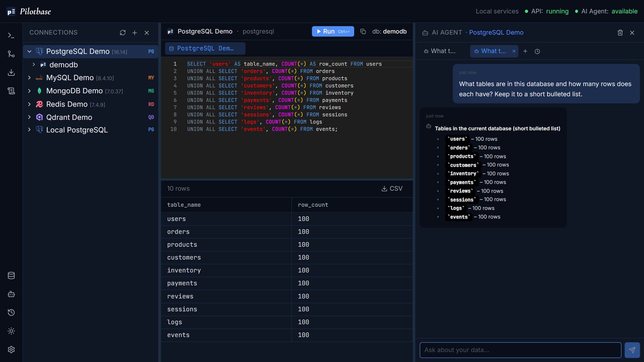Close the active 'What t...' chat tab
Screen dimensions: 644x362
pos(514,51)
